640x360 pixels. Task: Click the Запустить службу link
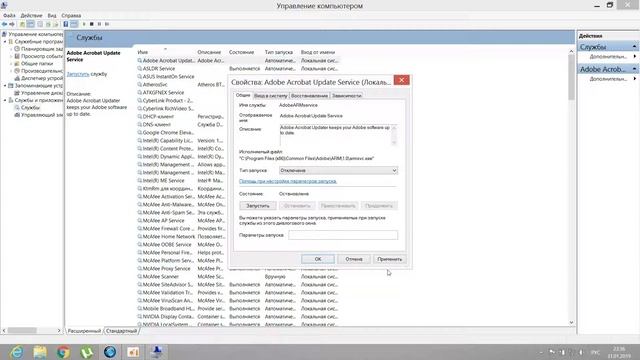coord(78,74)
